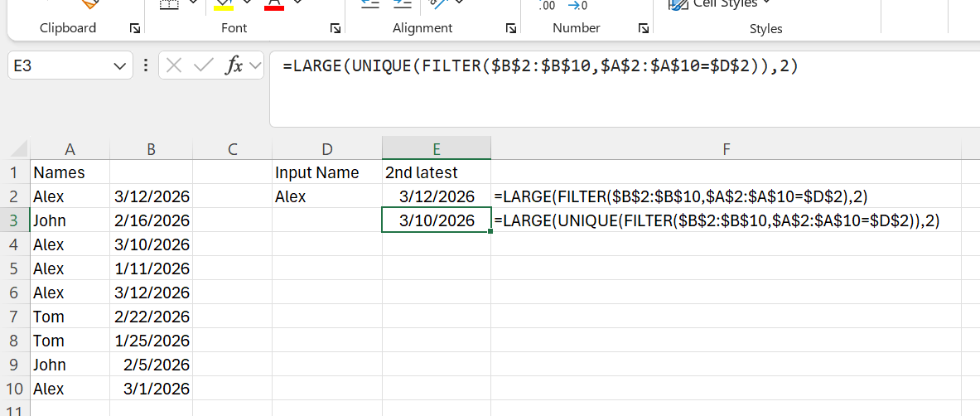This screenshot has height=416, width=980.
Task: Open the Number format dialog launcher
Action: (643, 28)
